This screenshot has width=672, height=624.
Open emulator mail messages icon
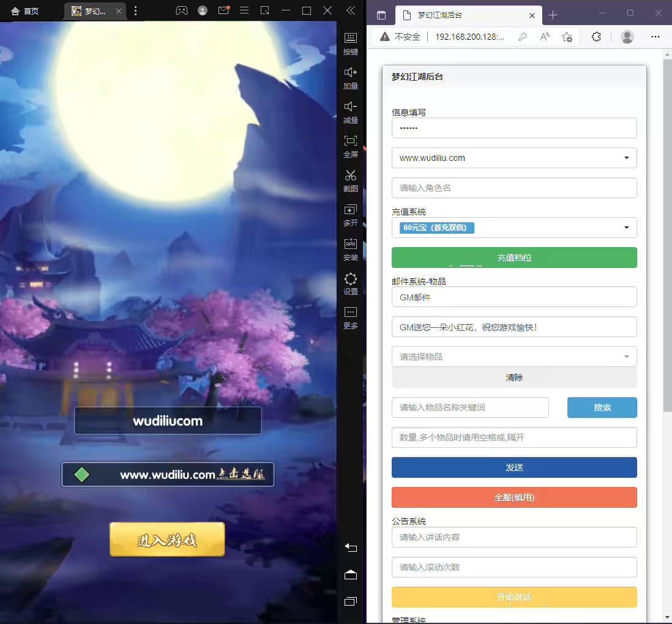pyautogui.click(x=224, y=10)
